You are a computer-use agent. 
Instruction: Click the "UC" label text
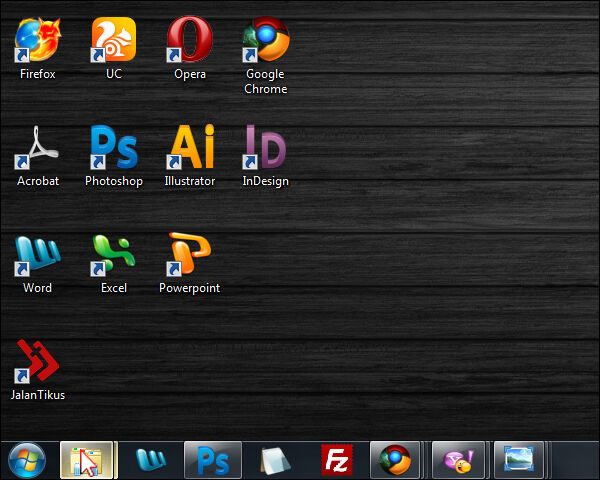coord(114,73)
